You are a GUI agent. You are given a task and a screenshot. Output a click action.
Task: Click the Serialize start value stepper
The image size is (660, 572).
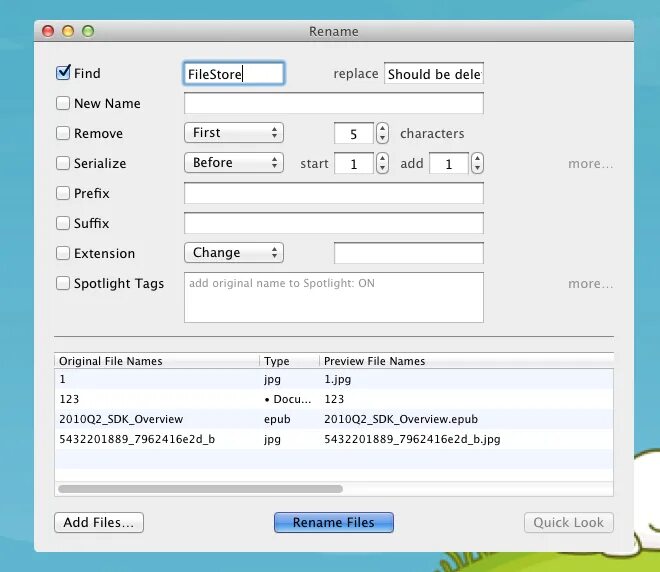(382, 163)
